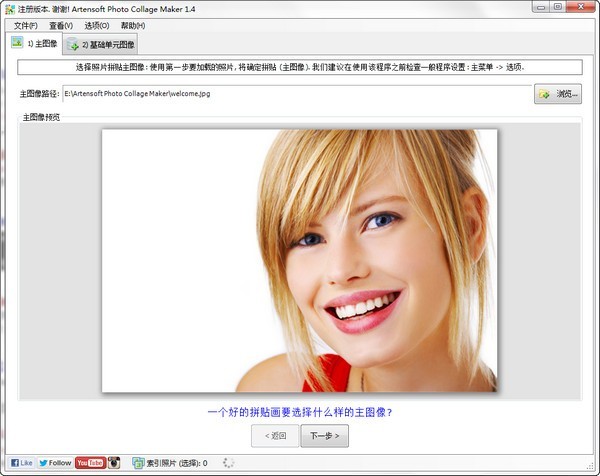
Task: Click the resize grip in status bar corner
Action: (590, 465)
